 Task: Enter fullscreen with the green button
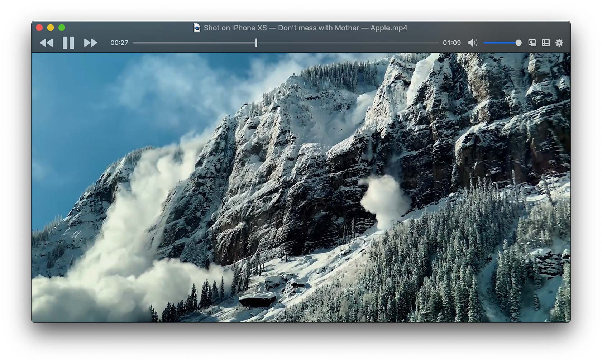62,28
